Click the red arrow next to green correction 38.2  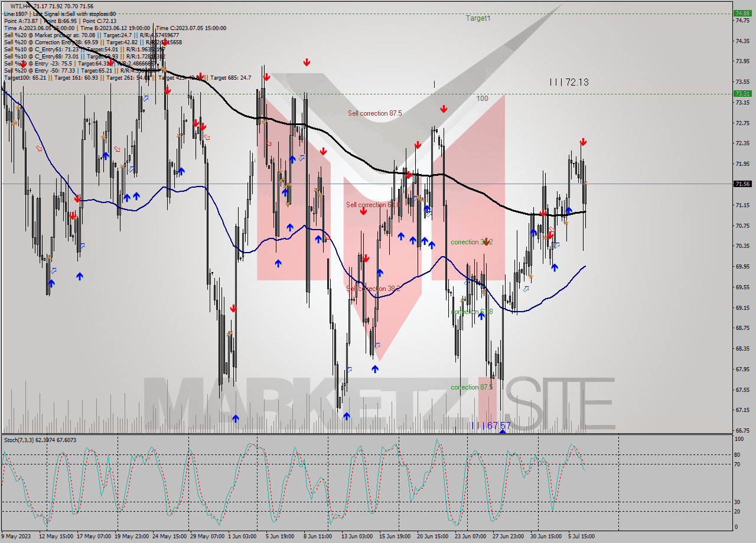pos(486,241)
